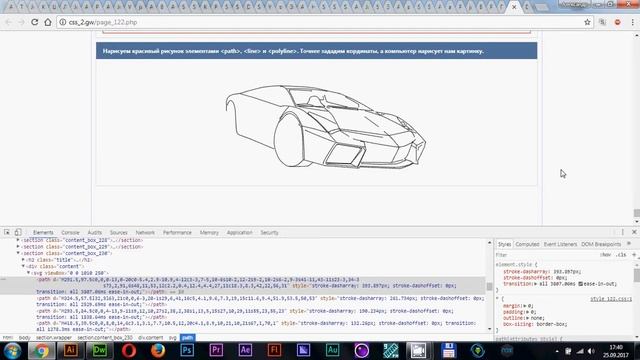Click the red adblock extension icon
This screenshot has width=640, height=360.
click(618, 22)
